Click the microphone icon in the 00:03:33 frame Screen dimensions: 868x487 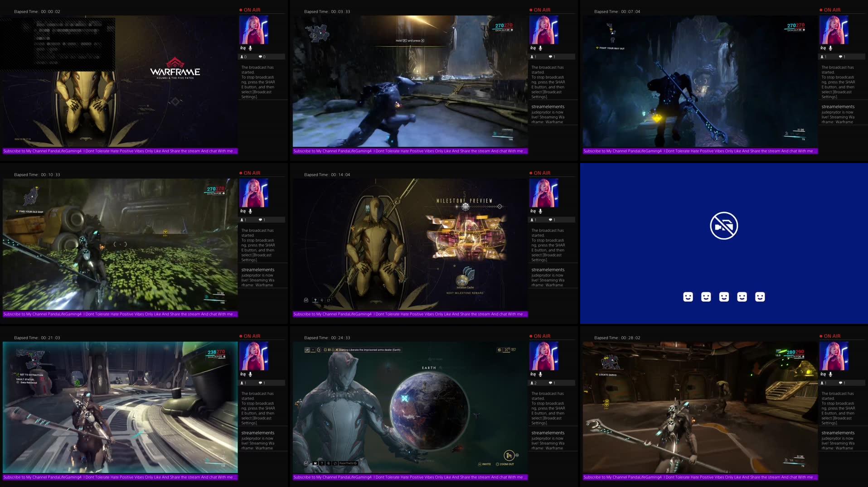coord(540,48)
